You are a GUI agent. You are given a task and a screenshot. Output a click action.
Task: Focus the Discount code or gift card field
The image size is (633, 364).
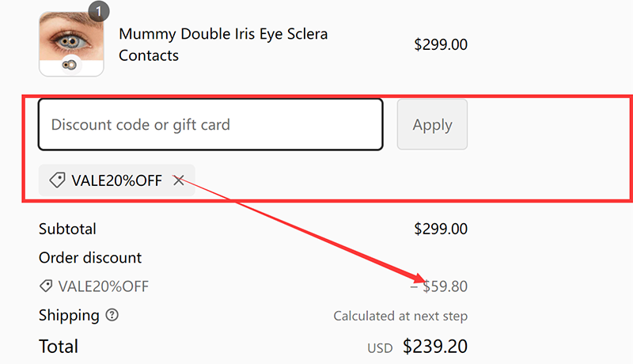click(210, 124)
